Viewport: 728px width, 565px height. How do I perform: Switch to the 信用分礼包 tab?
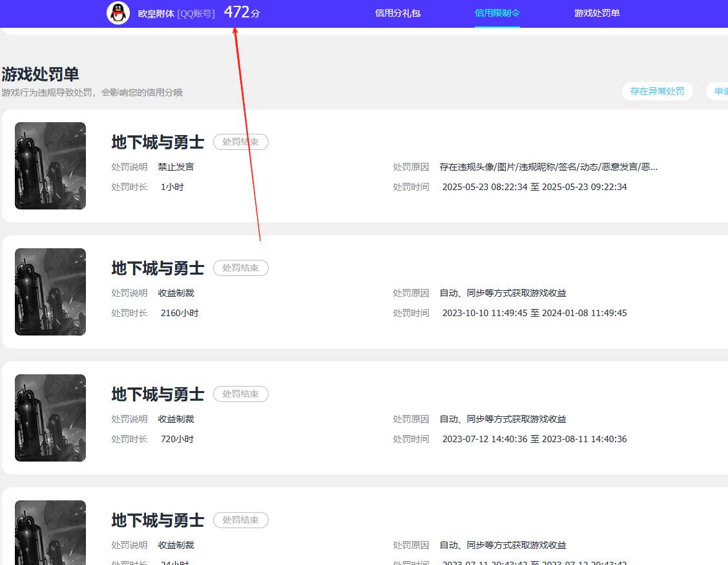(x=398, y=12)
